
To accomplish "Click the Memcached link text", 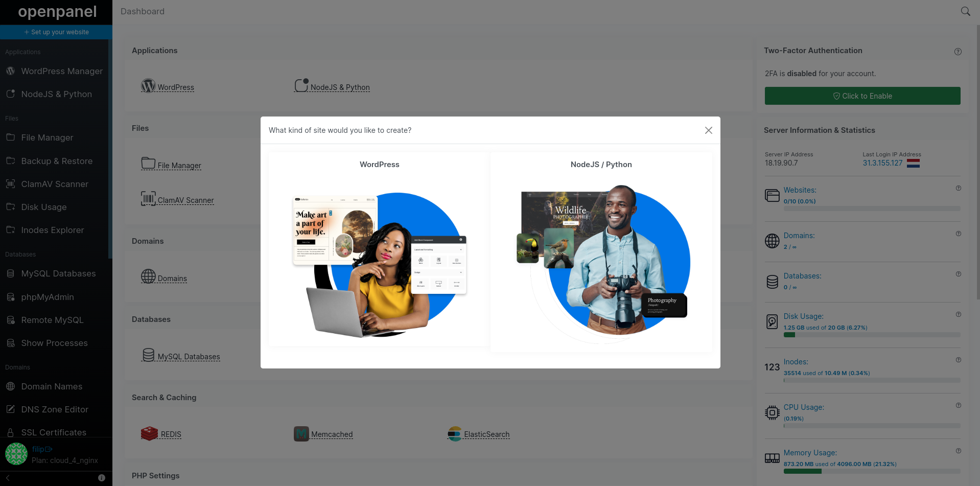I will [x=332, y=434].
